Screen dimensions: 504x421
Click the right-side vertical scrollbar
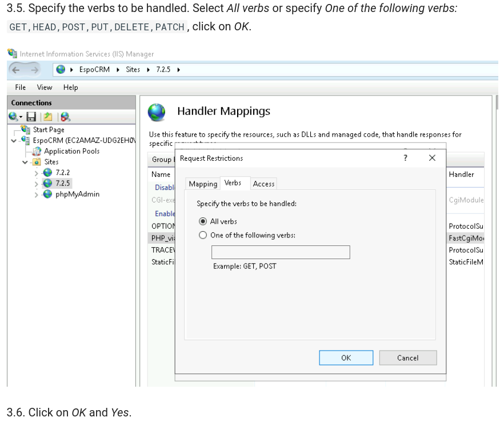click(497, 103)
